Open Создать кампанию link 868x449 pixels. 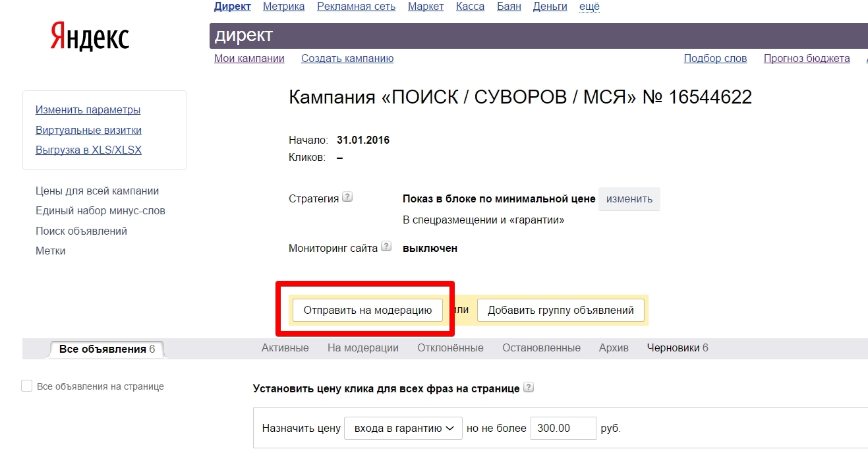[347, 58]
